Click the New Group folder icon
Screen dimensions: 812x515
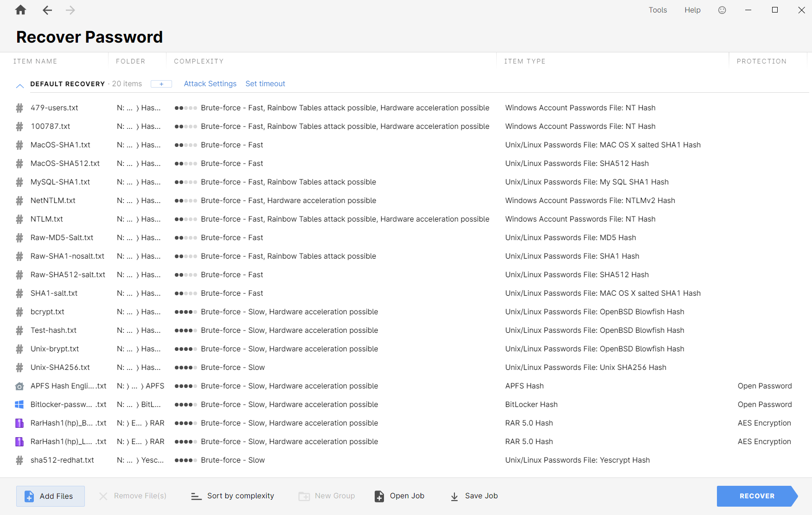tap(304, 496)
